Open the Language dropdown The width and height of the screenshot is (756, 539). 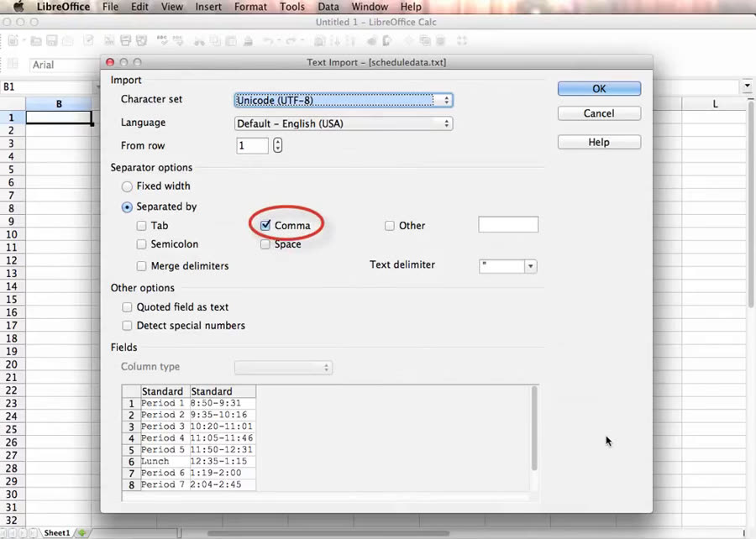[344, 123]
